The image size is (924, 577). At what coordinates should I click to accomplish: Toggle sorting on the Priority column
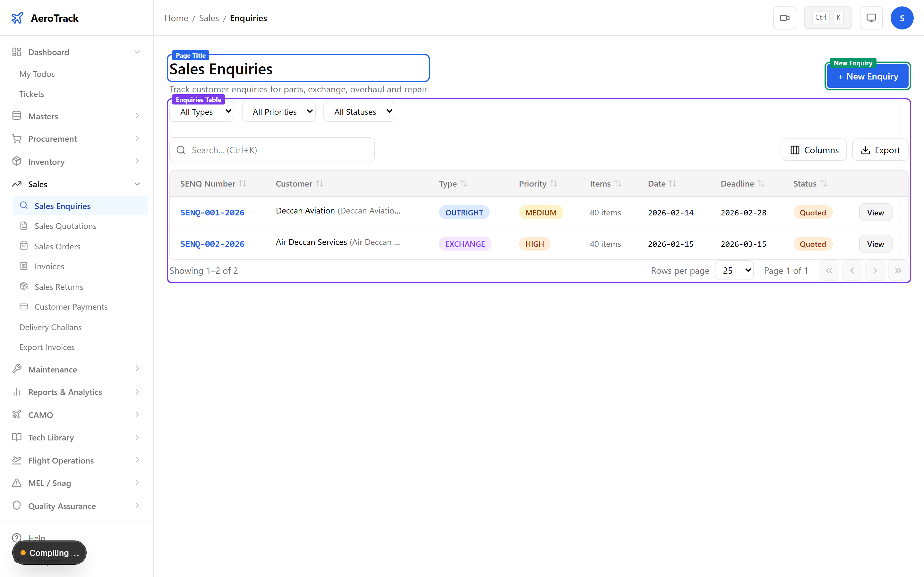(554, 184)
